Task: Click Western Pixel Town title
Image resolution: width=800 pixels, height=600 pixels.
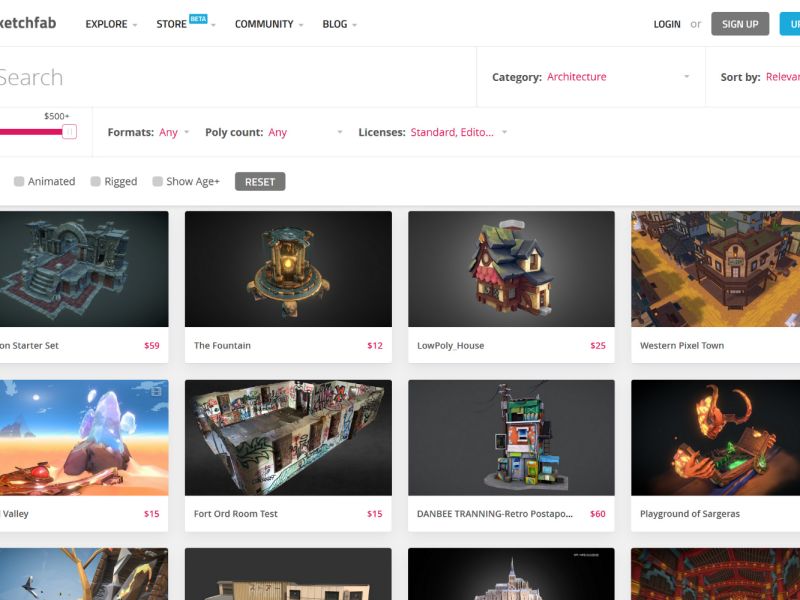Action: 682,345
